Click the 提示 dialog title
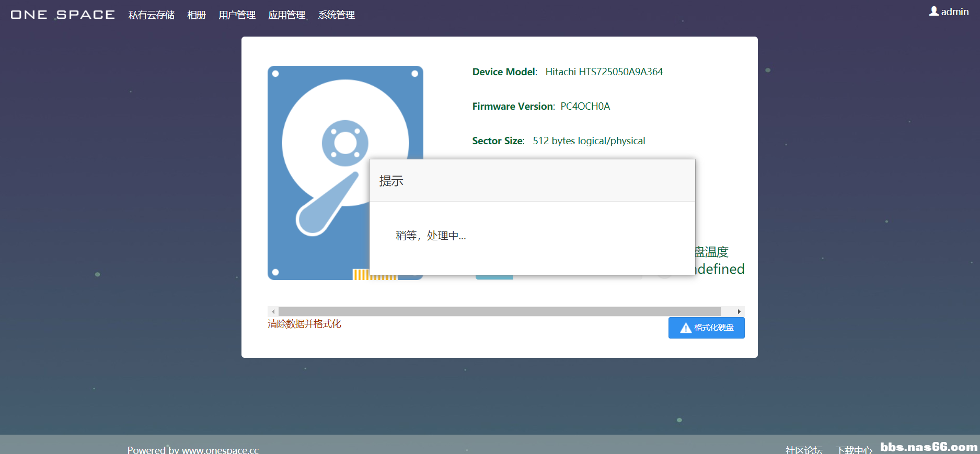The width and height of the screenshot is (980, 454). 391,181
